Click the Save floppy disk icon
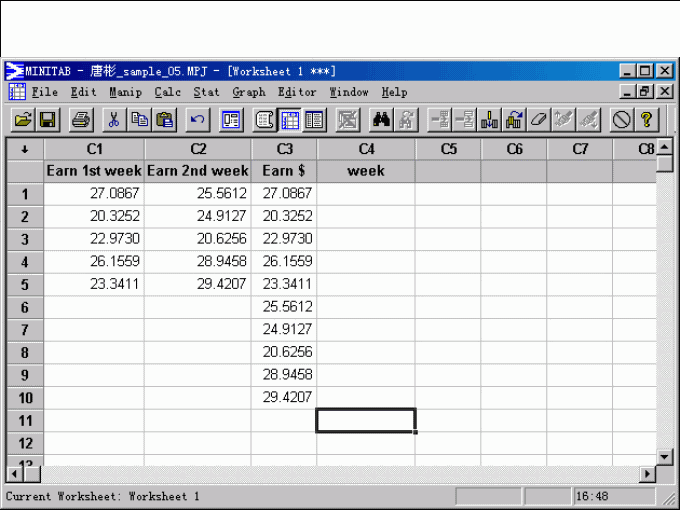 point(48,120)
